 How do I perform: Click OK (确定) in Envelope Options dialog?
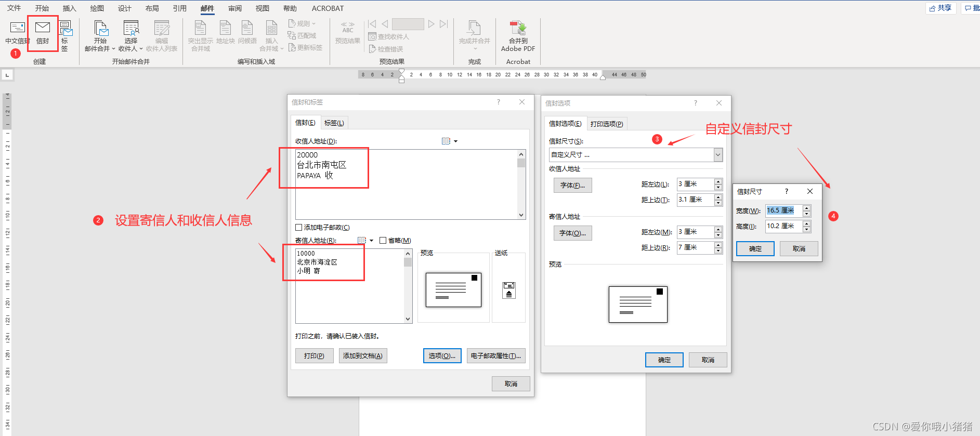[664, 360]
